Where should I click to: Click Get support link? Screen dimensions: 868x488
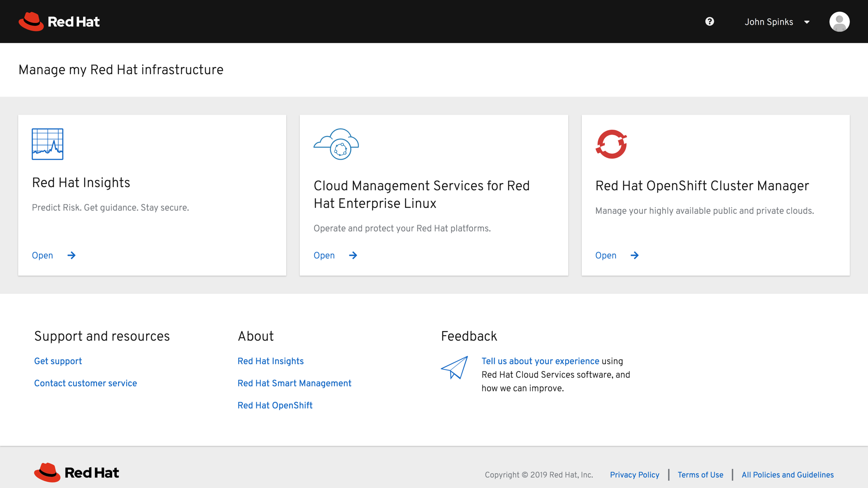[x=58, y=361]
